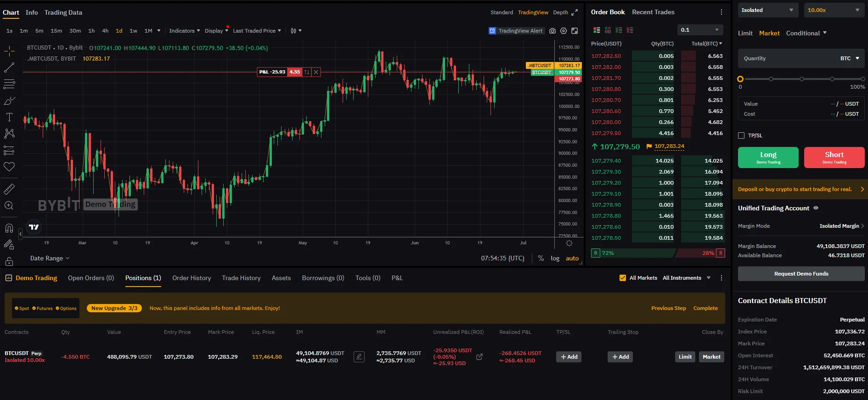This screenshot has height=400, width=868.
Task: Open the Indicators dropdown
Action: click(185, 31)
